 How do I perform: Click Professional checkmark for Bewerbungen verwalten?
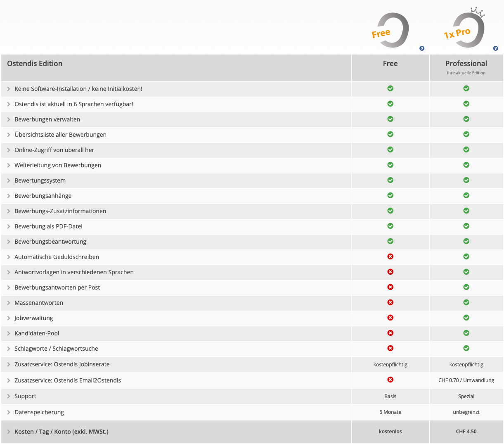tap(466, 119)
